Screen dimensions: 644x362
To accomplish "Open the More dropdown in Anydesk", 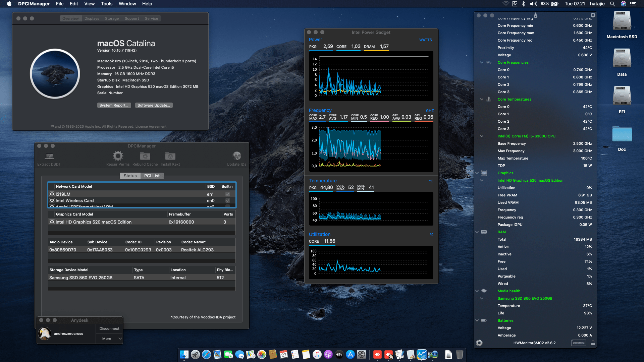I will (x=109, y=339).
